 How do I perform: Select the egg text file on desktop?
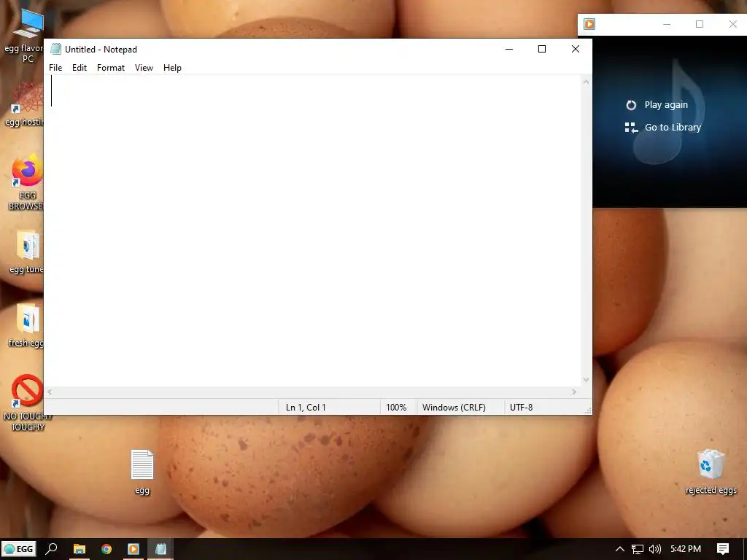click(142, 472)
